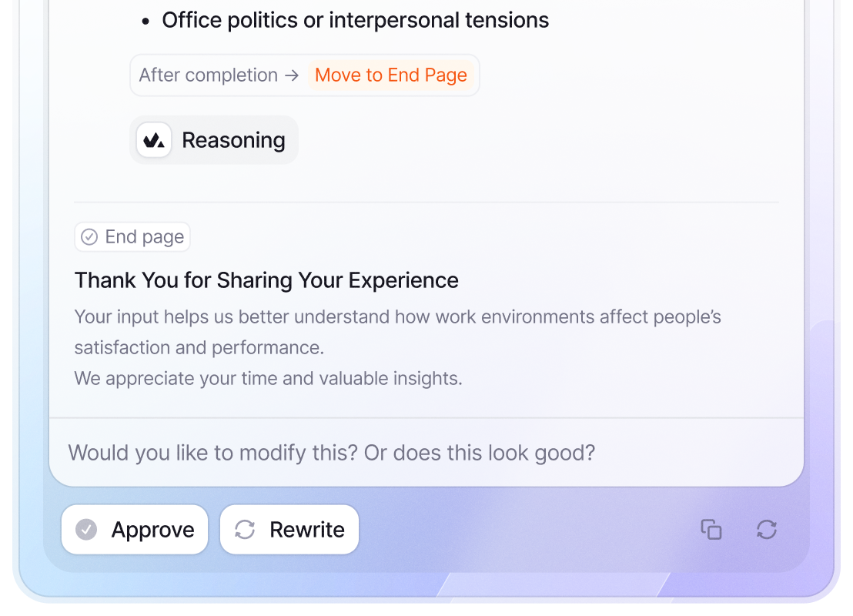Select the End page badge label
This screenshot has width=853, height=616.
pos(144,237)
